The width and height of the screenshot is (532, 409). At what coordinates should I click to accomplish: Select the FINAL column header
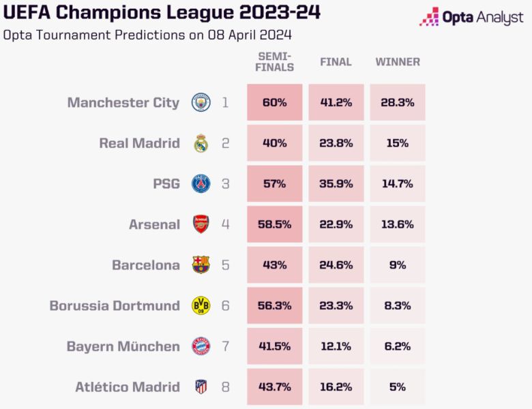336,62
